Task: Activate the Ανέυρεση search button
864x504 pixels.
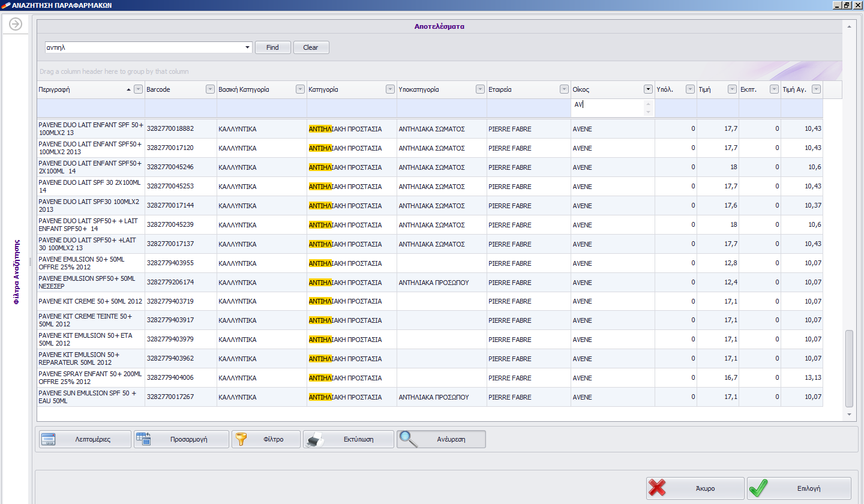Action: click(441, 439)
